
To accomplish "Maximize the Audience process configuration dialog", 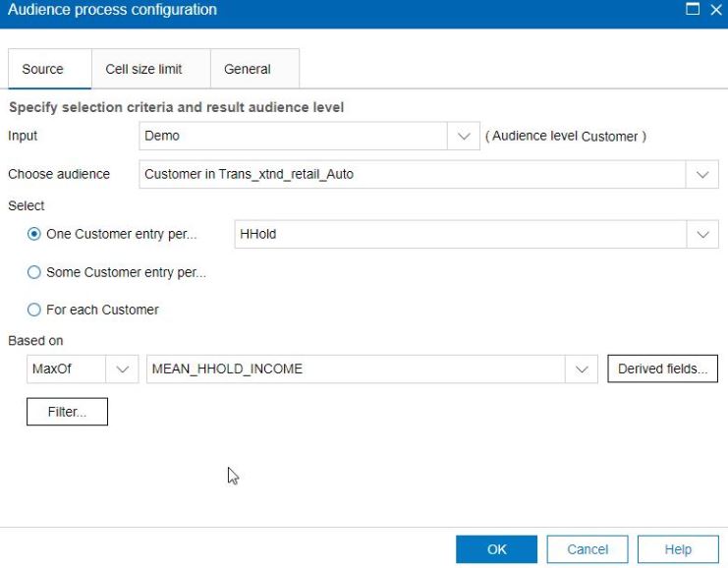I will tap(694, 10).
